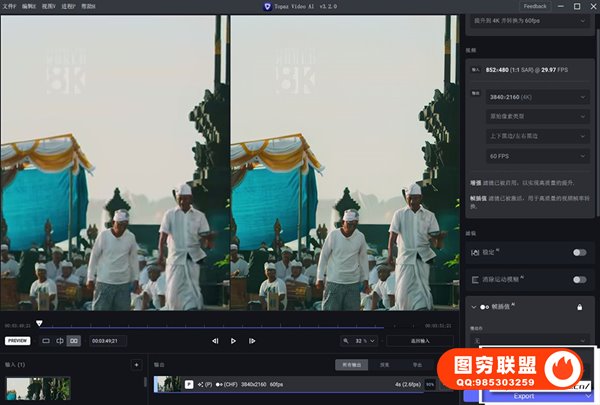Select side-by-side comparison view icon
Screen dimensions: 600x405
[x=73, y=341]
